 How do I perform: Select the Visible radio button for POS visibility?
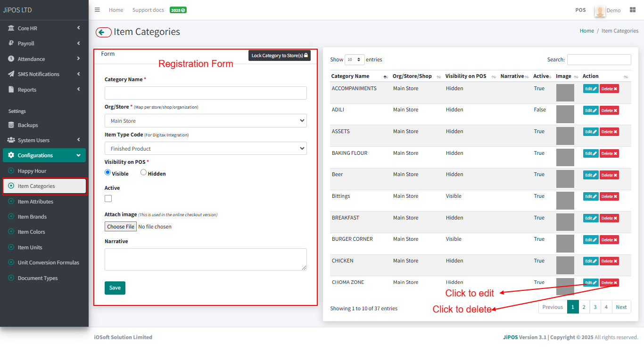[x=107, y=173]
